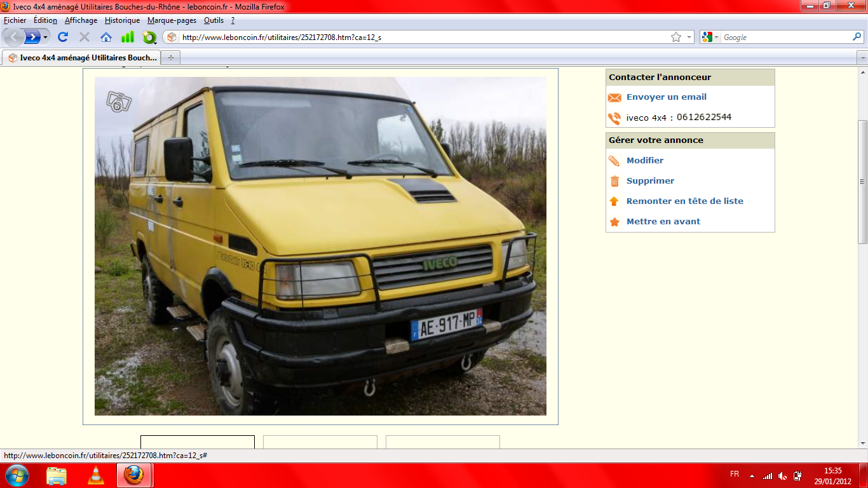This screenshot has height=488, width=868.
Task: Open the Marque-pages menu
Action: point(172,20)
